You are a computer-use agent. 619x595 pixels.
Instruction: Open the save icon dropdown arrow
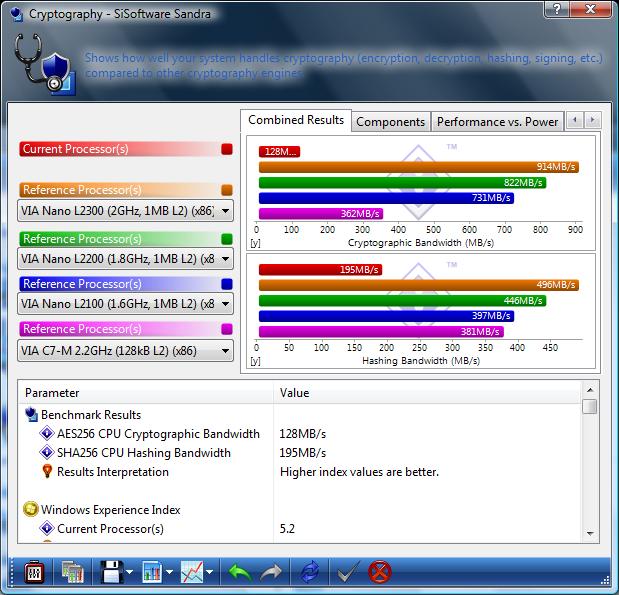(129, 572)
